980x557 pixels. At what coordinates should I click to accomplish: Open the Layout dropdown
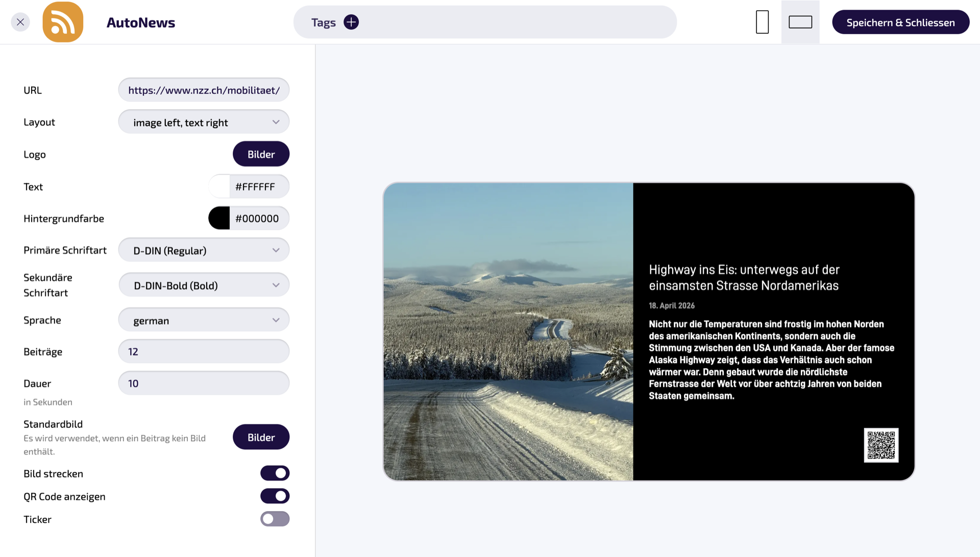click(204, 122)
